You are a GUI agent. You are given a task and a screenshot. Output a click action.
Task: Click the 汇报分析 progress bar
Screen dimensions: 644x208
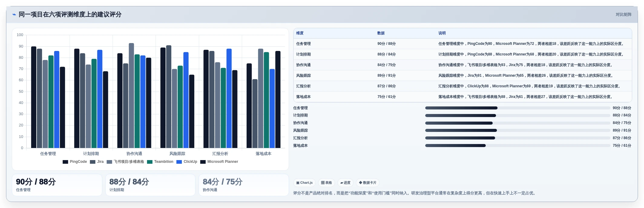[517, 138]
